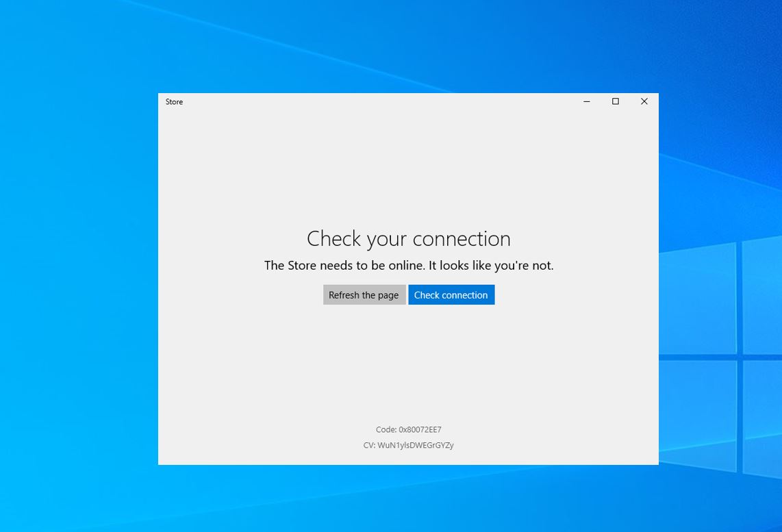
Task: Click the CV identifier WuN1ylsDWEGrGYZy
Action: [x=408, y=445]
